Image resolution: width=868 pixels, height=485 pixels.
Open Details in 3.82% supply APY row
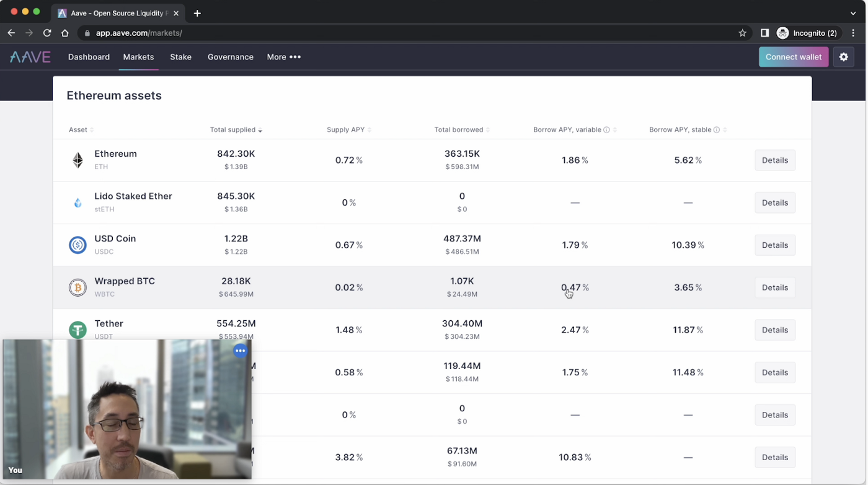pos(775,457)
